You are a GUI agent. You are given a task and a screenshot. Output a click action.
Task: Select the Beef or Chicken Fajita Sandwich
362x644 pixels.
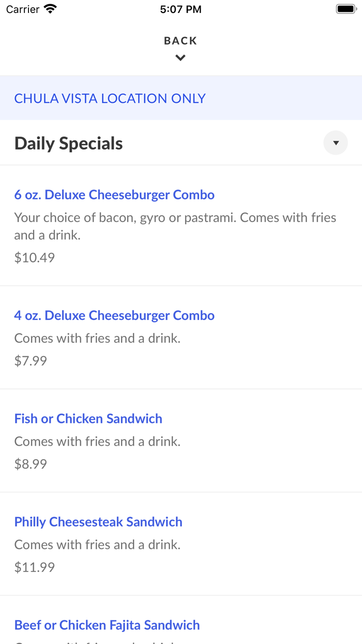point(107,625)
